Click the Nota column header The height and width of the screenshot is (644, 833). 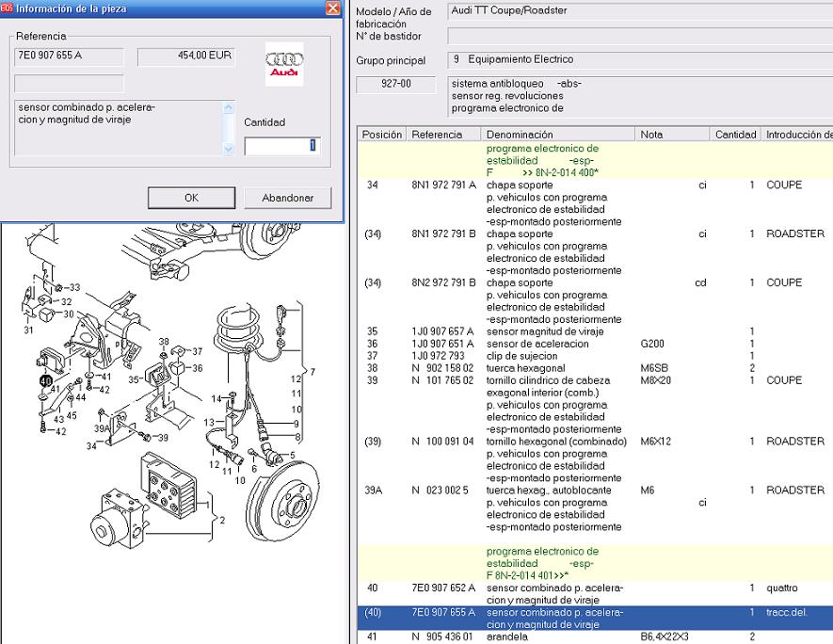pos(672,135)
